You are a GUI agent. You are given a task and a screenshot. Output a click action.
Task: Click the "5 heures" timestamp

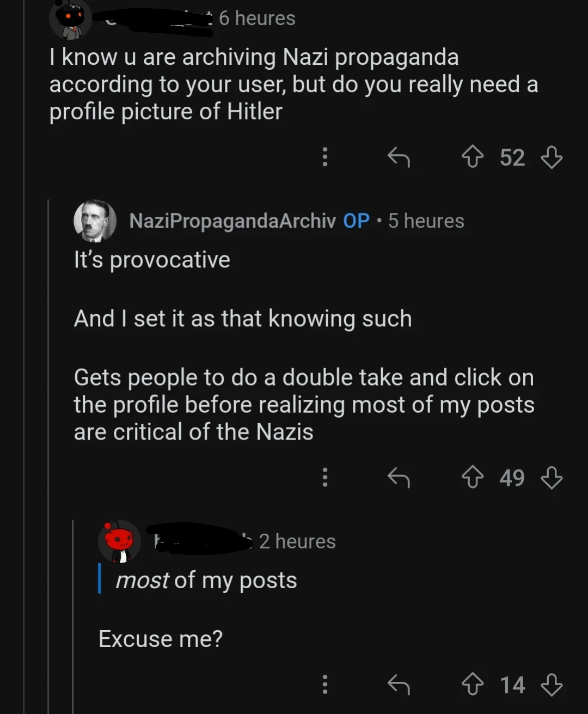click(x=426, y=221)
